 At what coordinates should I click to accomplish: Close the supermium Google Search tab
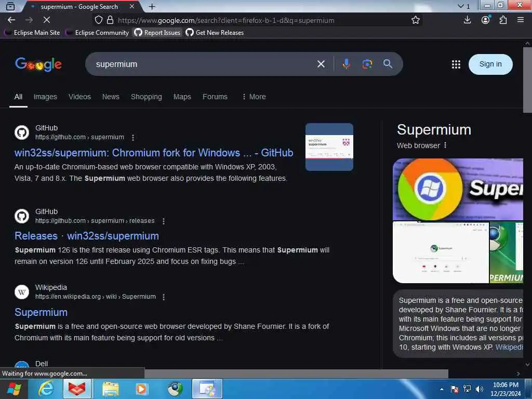[132, 6]
